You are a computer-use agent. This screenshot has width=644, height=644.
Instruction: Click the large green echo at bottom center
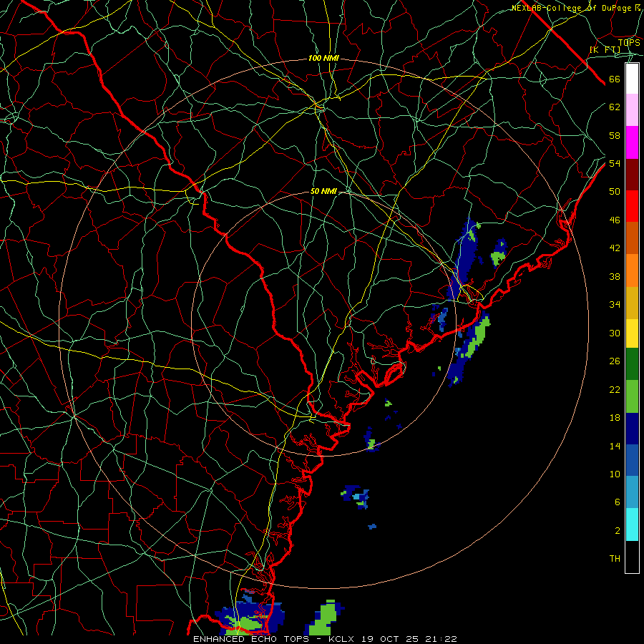click(x=324, y=618)
